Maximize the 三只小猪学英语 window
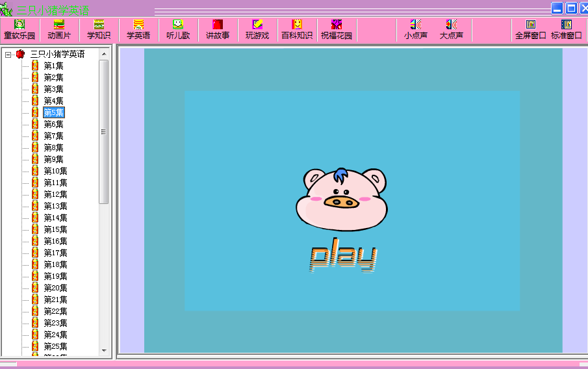588x369 pixels. pos(571,8)
